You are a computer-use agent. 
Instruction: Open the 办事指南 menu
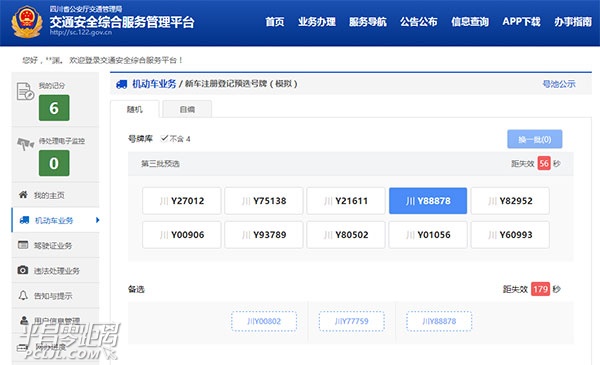(x=573, y=22)
